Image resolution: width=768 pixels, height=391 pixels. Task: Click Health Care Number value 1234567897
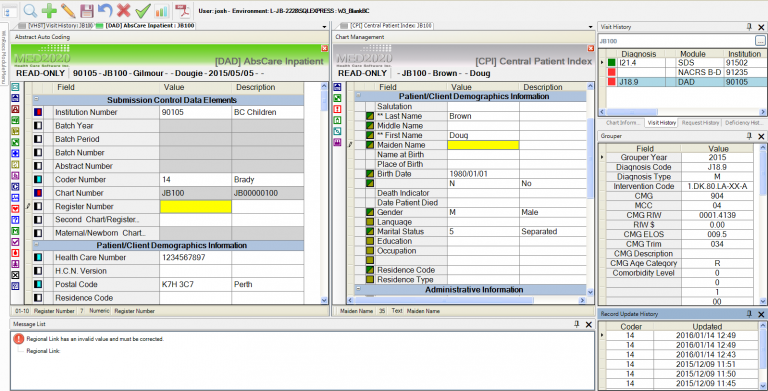(195, 257)
